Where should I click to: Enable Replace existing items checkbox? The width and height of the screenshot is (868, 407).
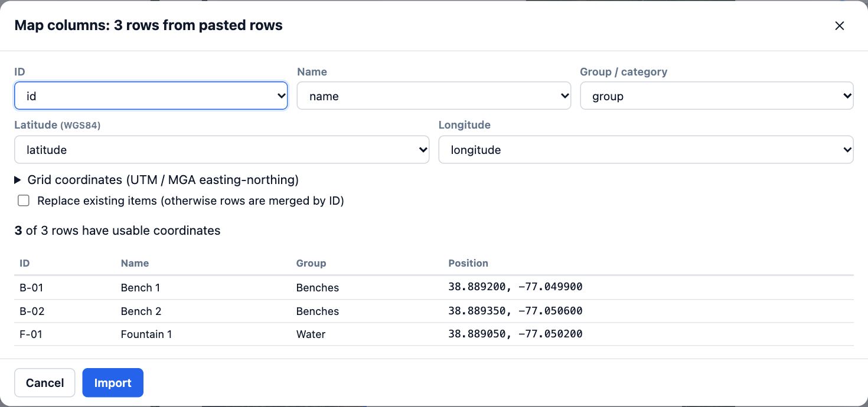[x=24, y=201]
